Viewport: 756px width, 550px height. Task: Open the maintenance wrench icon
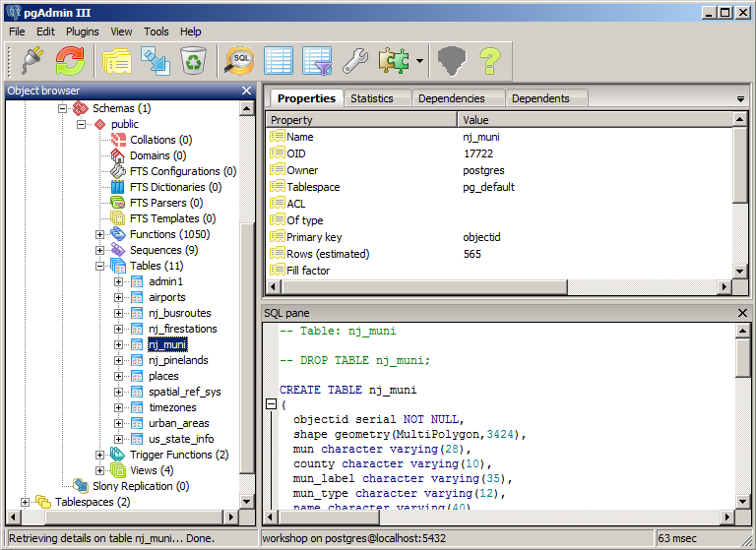click(355, 61)
